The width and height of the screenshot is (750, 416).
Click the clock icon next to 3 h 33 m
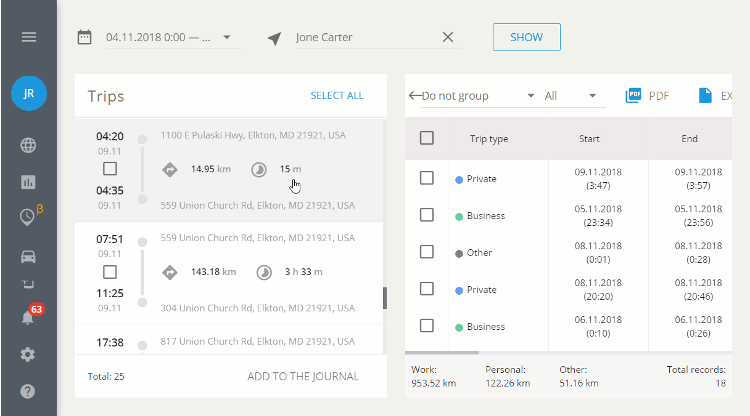point(264,272)
